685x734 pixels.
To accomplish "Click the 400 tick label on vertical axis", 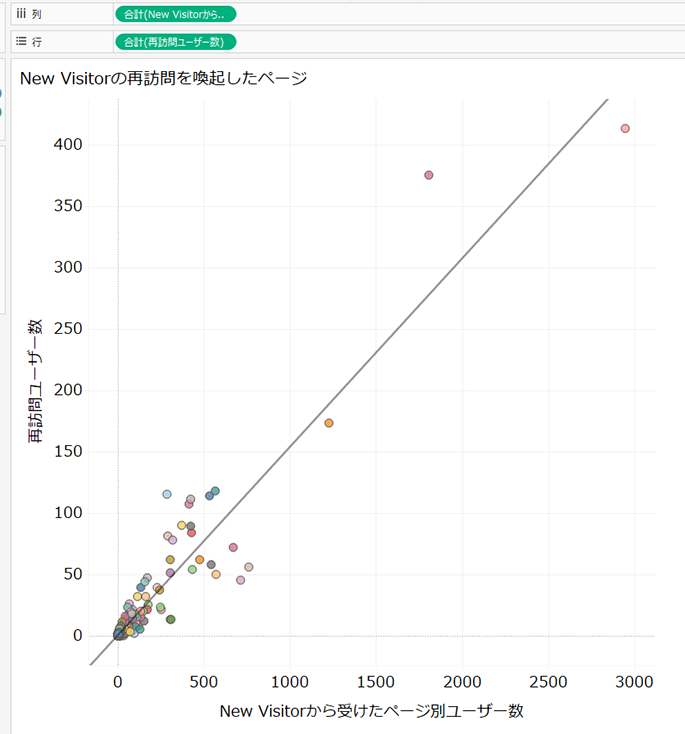I will tap(67, 145).
